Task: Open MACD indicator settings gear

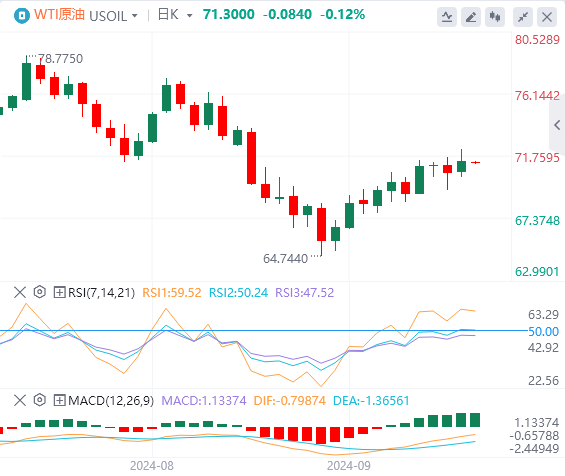Action: (x=40, y=400)
